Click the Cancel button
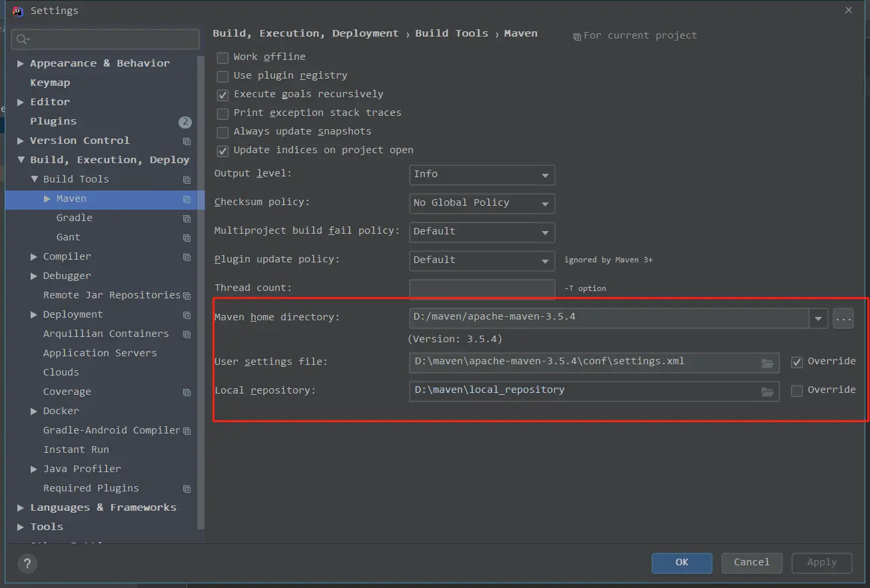 (x=751, y=563)
